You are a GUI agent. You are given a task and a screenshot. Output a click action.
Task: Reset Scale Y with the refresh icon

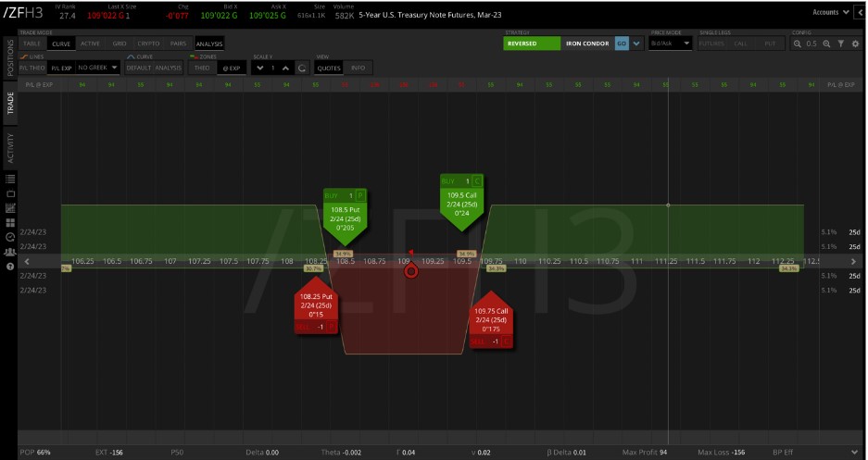(x=302, y=68)
